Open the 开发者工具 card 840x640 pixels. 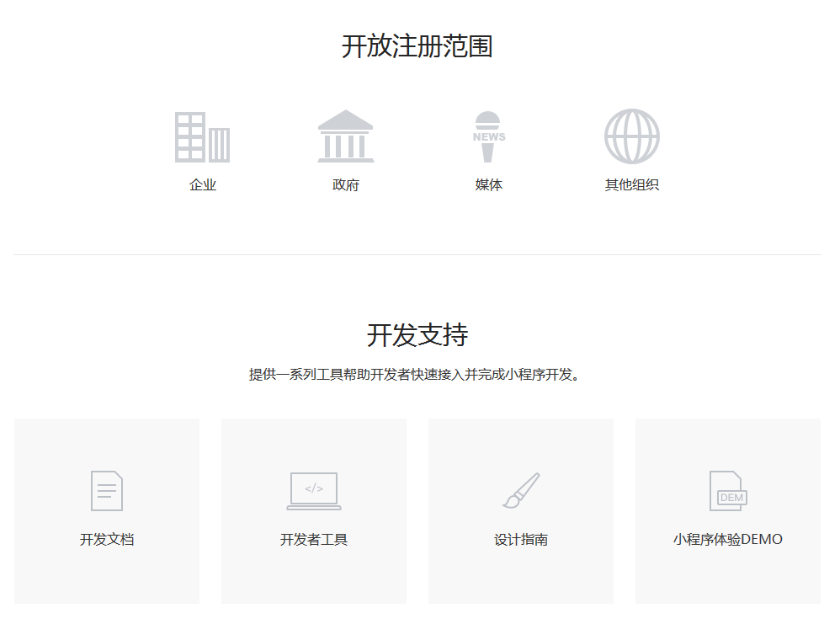point(313,510)
